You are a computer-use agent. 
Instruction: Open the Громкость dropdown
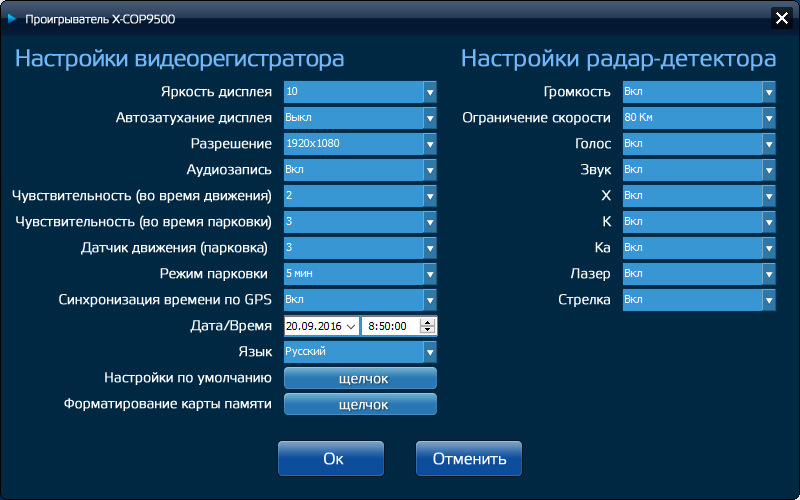(699, 92)
